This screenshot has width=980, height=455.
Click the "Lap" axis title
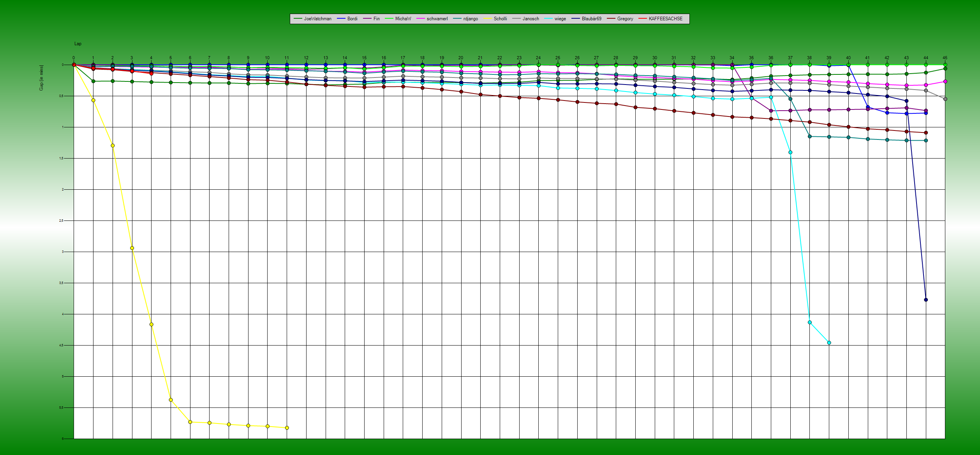pyautogui.click(x=78, y=44)
